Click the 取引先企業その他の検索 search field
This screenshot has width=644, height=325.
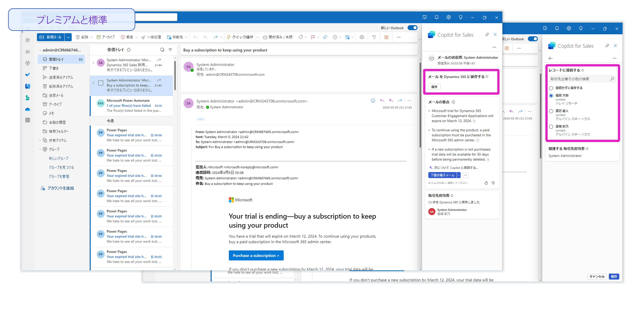pyautogui.click(x=582, y=79)
